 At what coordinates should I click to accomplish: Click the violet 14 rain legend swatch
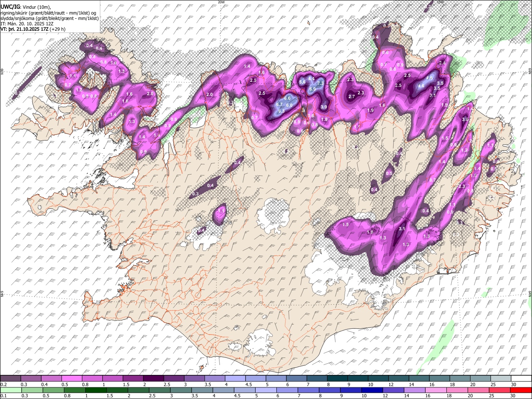[x=414, y=390]
